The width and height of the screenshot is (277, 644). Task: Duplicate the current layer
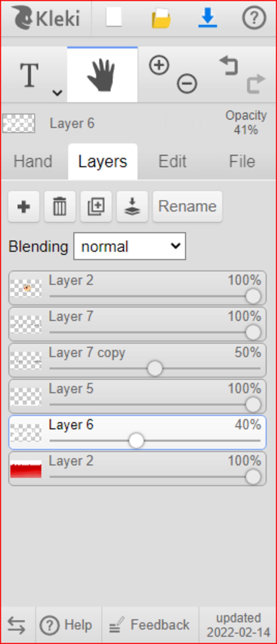coord(96,207)
